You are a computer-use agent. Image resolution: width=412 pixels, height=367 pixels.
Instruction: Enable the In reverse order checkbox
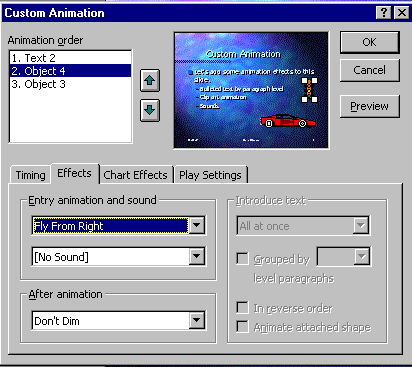(x=242, y=307)
